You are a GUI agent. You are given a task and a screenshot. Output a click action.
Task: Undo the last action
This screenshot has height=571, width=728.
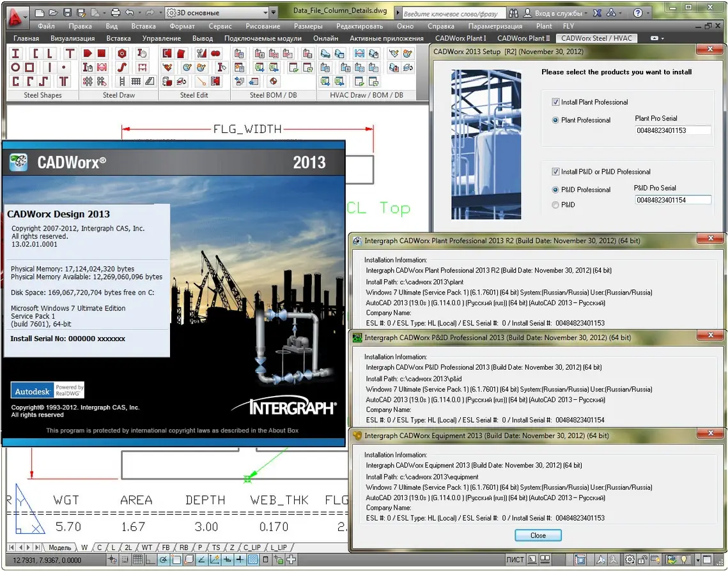(x=130, y=13)
